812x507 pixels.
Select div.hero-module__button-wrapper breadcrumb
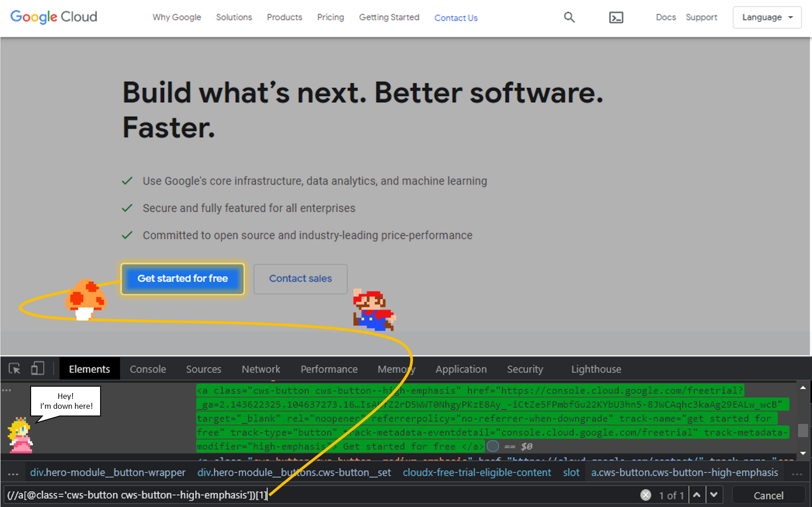pyautogui.click(x=108, y=472)
